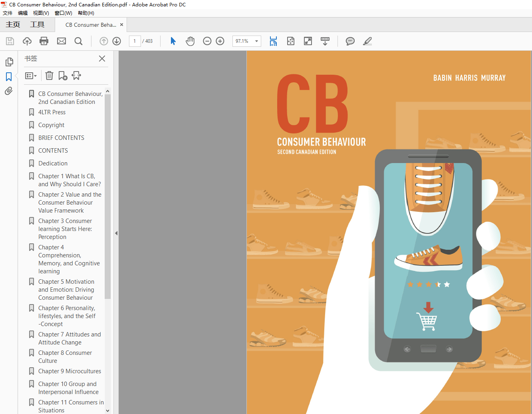The height and width of the screenshot is (414, 532).
Task: Click the 97.1% zoom value field
Action: click(243, 41)
